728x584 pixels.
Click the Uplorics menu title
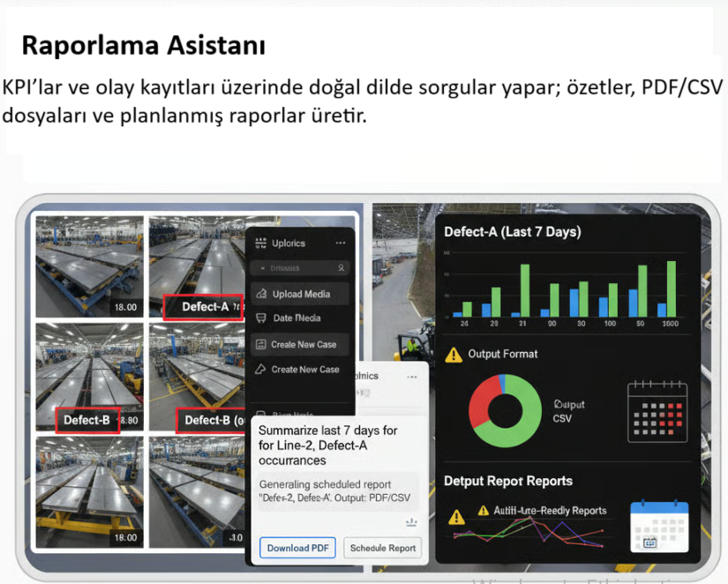coord(289,243)
